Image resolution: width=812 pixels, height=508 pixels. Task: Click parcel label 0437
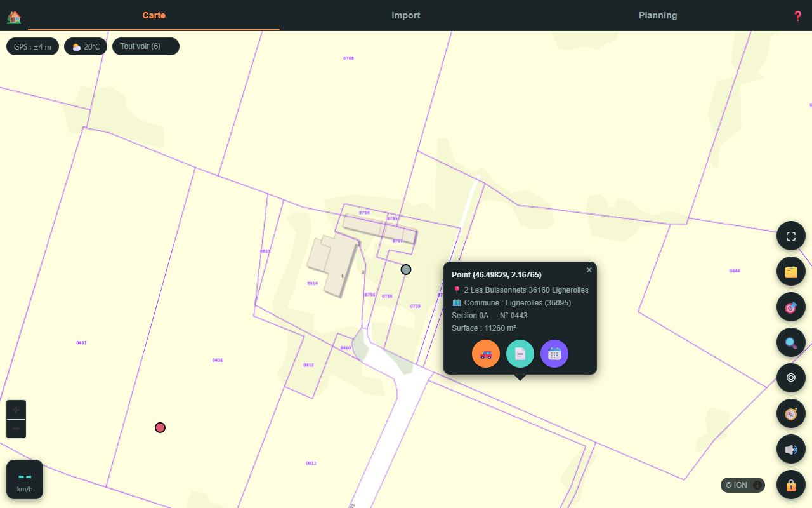pyautogui.click(x=81, y=343)
